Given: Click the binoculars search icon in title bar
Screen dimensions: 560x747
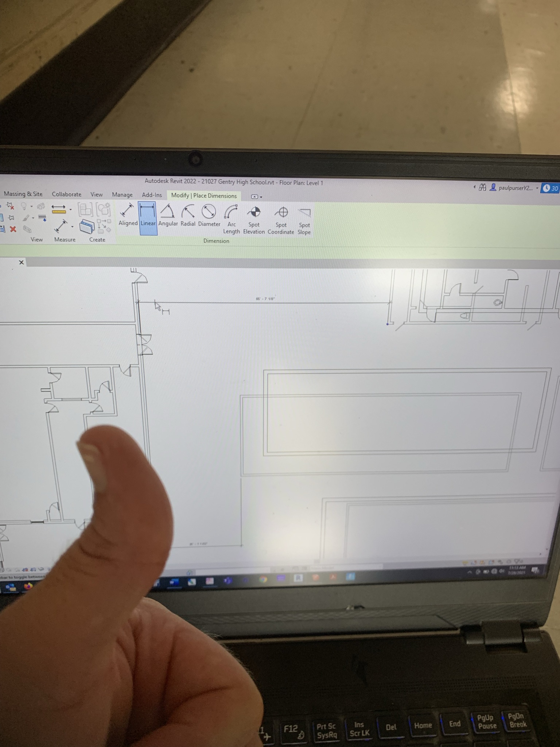Looking at the screenshot, I should click(x=483, y=187).
